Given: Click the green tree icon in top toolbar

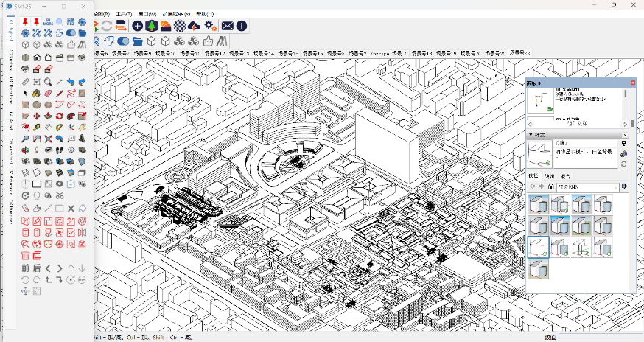Looking at the screenshot, I should 152,26.
